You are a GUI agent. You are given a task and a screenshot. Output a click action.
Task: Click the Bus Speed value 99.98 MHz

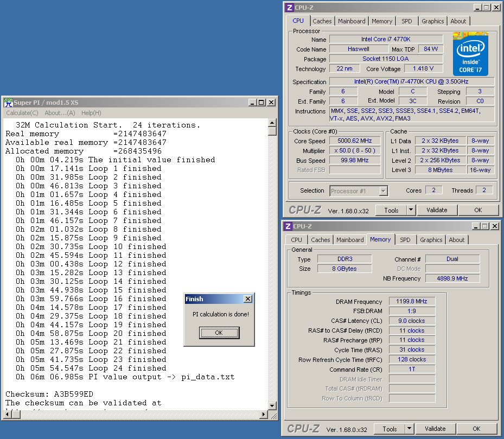(x=354, y=160)
